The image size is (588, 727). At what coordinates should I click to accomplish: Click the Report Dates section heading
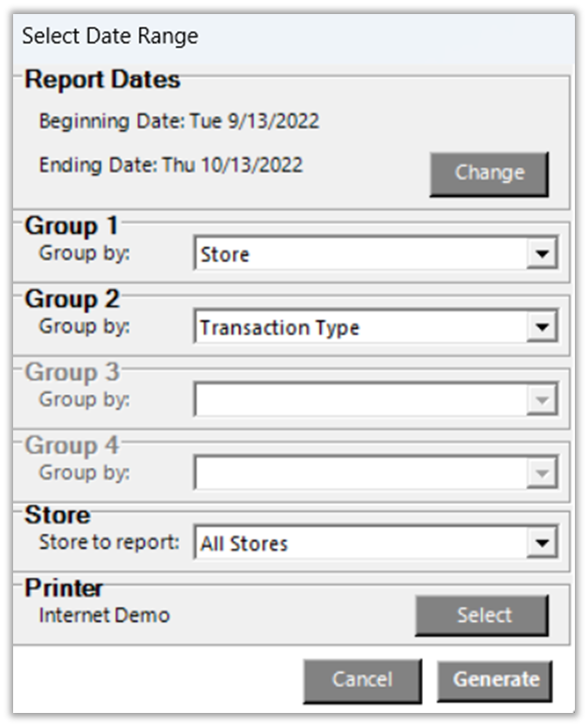(102, 81)
